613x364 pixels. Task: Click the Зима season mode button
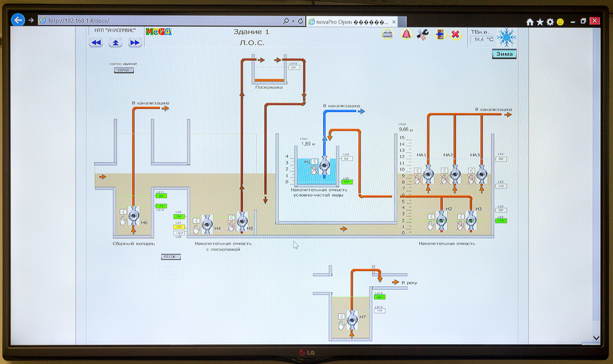coord(504,54)
